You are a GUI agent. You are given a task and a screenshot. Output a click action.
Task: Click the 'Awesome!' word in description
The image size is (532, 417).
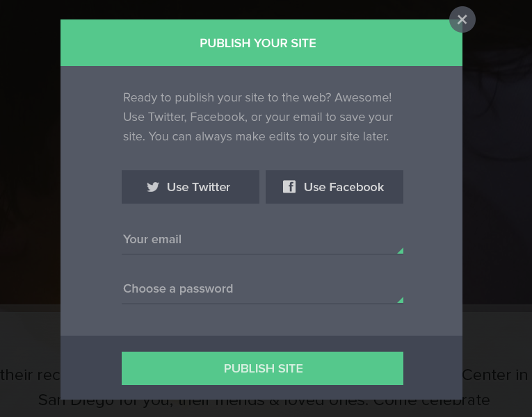click(x=363, y=97)
